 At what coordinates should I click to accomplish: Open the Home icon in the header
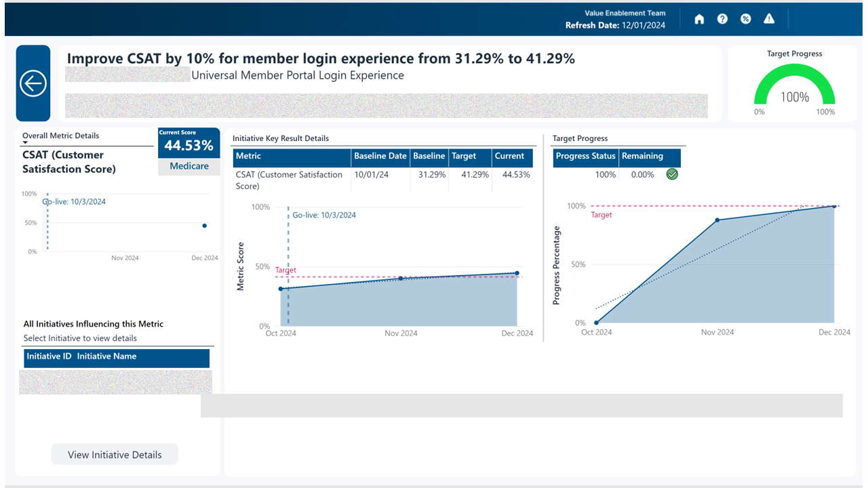(699, 19)
